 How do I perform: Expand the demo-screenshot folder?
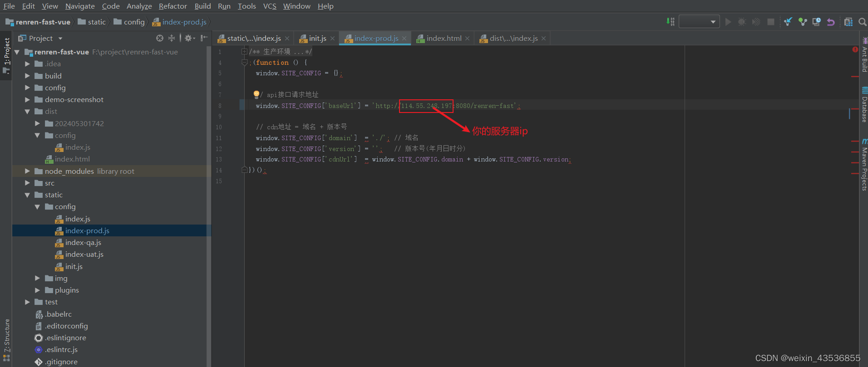pyautogui.click(x=27, y=99)
